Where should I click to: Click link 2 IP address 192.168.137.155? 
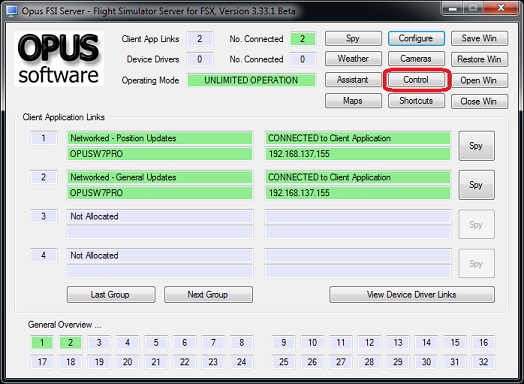point(358,193)
